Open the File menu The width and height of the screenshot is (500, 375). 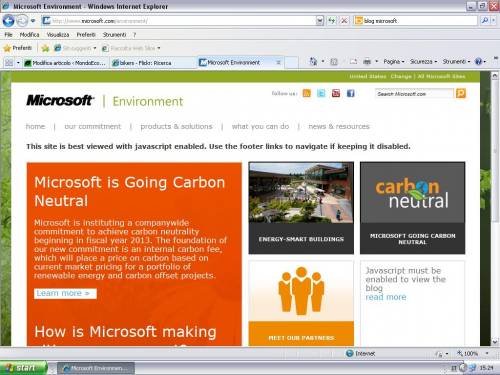point(8,35)
